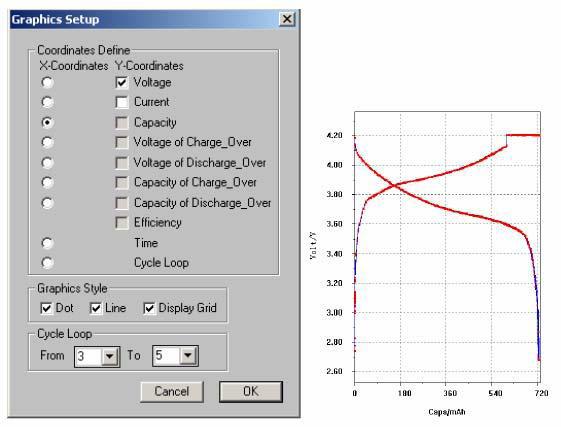
Task: Open the Cycle Loop To dropdown arrow
Action: (x=188, y=356)
